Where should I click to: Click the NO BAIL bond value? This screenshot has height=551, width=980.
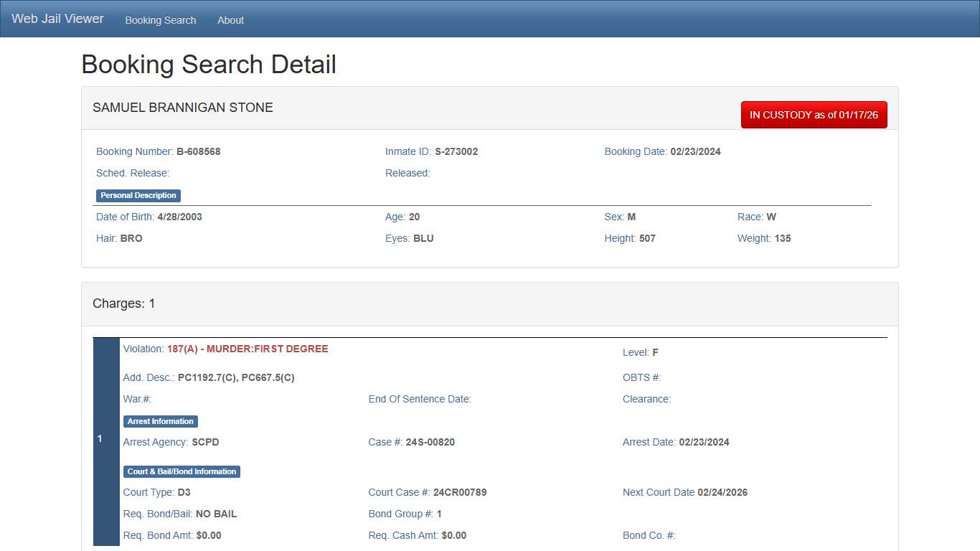[x=216, y=514]
